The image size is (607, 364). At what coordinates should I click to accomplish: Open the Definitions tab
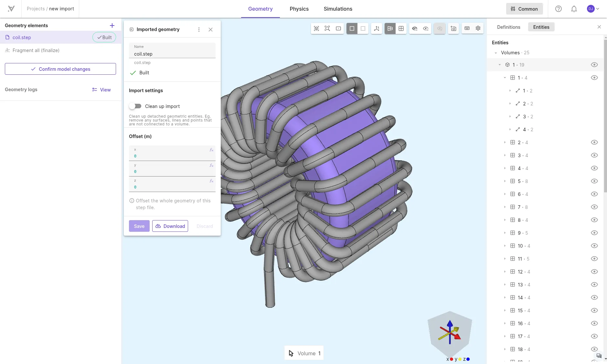[508, 27]
